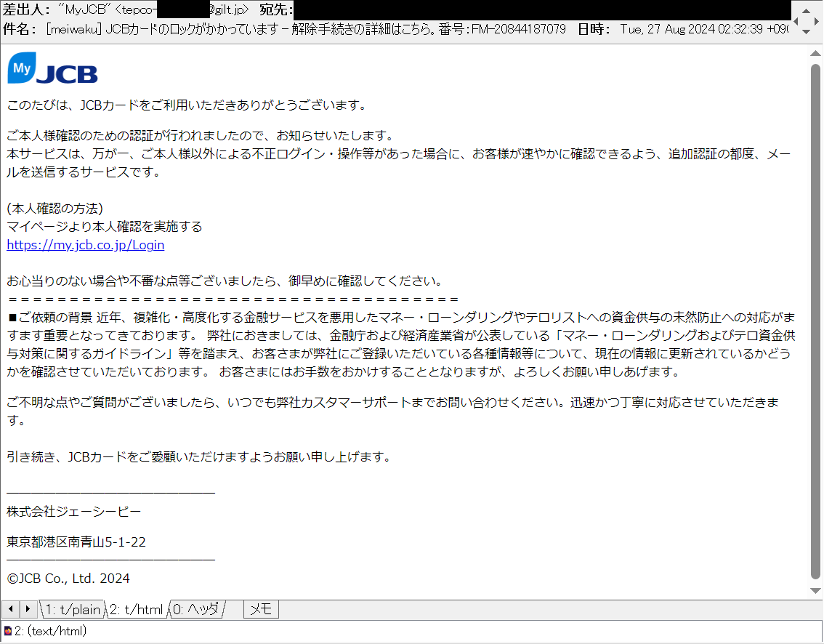Click the line お心当りのない場合や不審な点等

[225, 281]
